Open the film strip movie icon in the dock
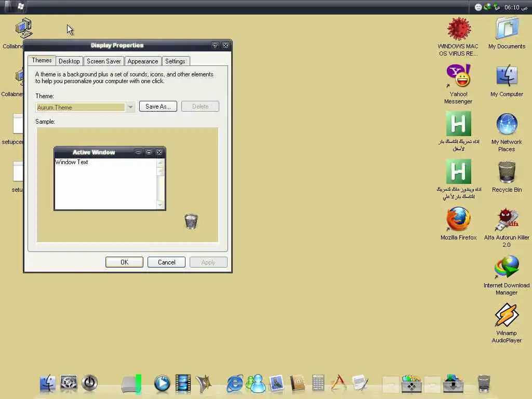The height and width of the screenshot is (399, 532). click(x=183, y=384)
